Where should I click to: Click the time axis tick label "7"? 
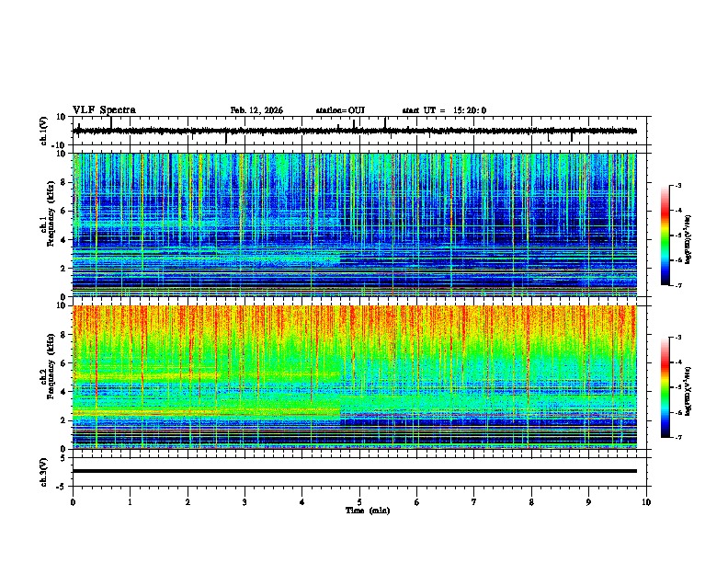click(x=474, y=502)
